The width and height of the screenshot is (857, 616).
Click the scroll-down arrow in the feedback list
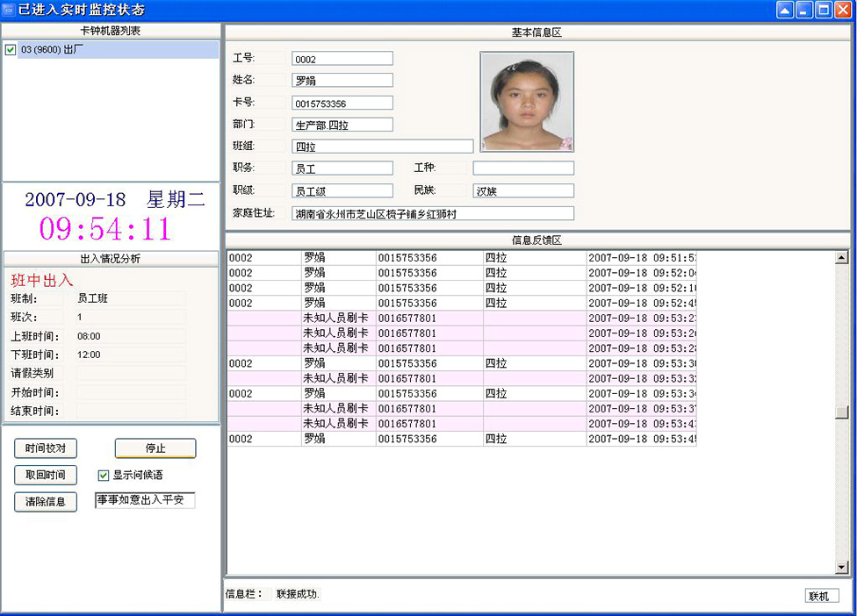click(842, 568)
